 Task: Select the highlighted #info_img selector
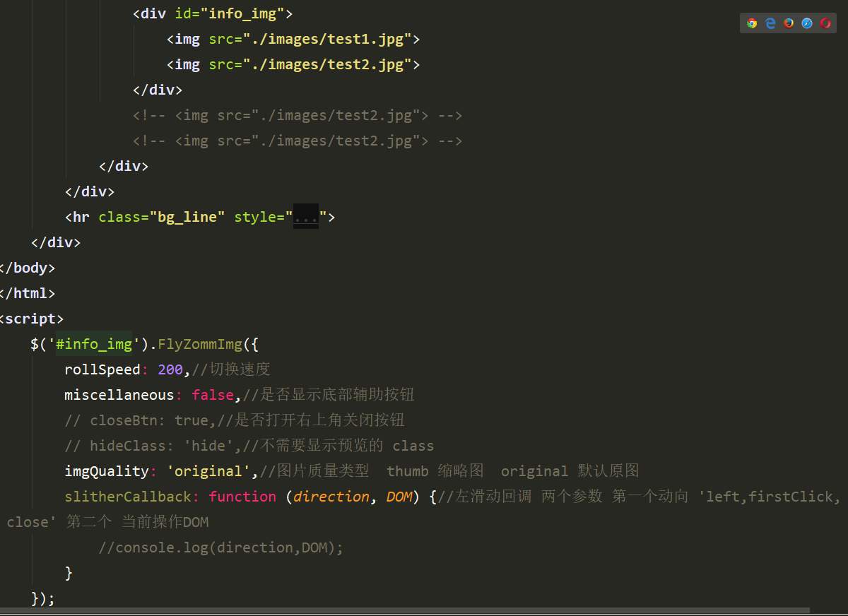click(94, 344)
